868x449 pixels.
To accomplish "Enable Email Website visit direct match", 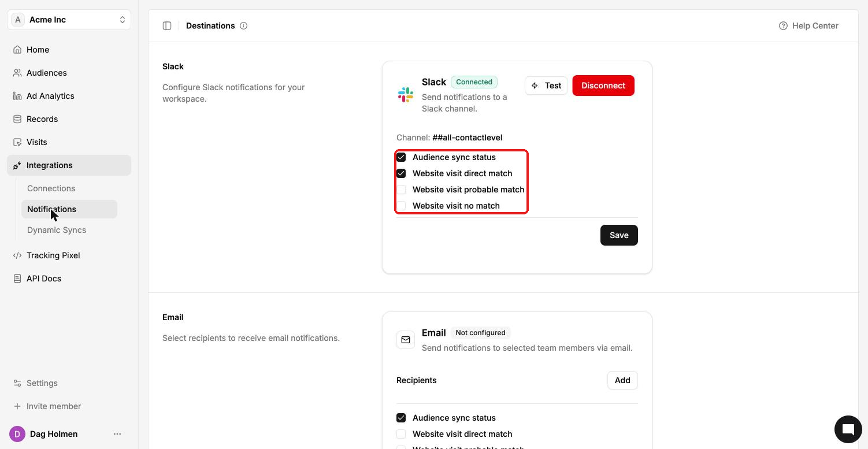I will (401, 434).
